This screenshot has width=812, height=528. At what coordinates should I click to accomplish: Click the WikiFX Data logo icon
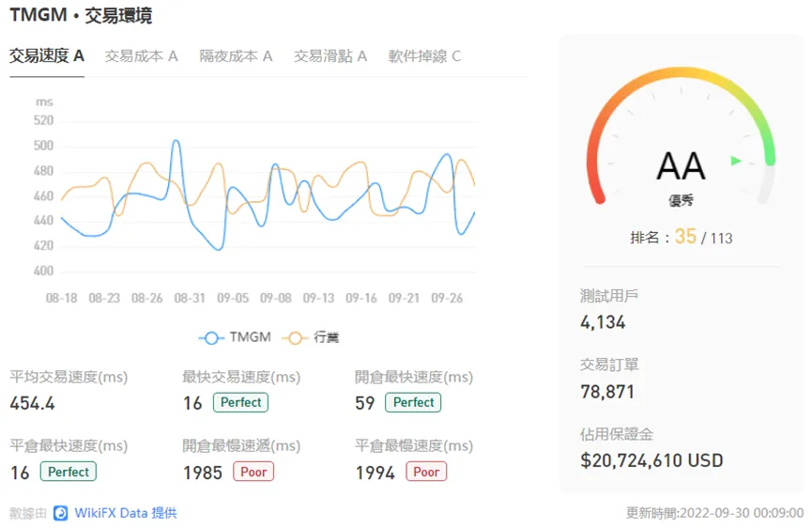point(61,513)
